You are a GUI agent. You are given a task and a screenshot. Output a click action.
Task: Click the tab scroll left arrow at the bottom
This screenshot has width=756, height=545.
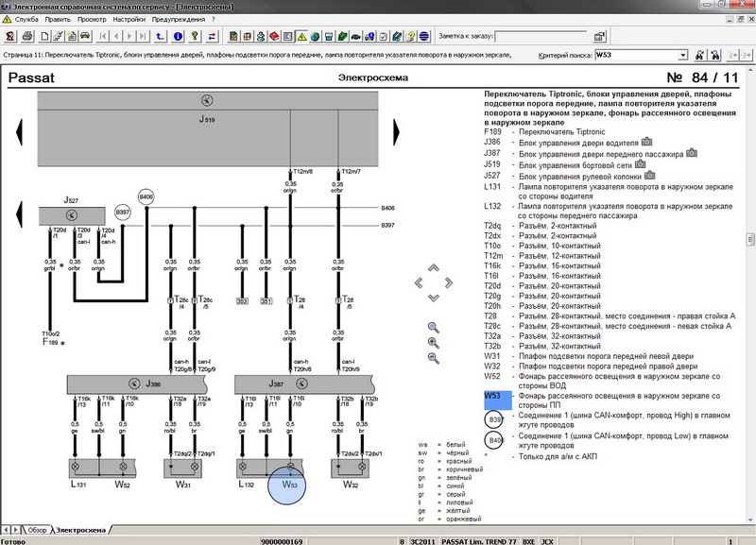(7, 530)
